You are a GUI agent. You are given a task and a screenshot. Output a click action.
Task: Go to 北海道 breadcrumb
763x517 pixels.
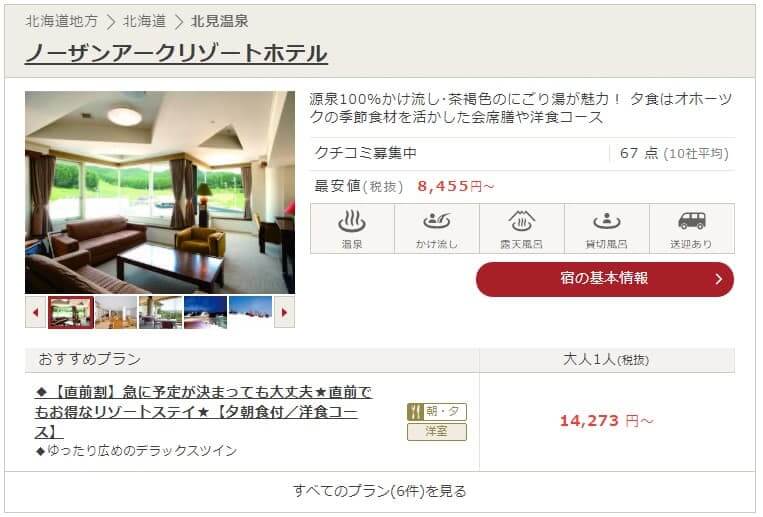point(145,21)
